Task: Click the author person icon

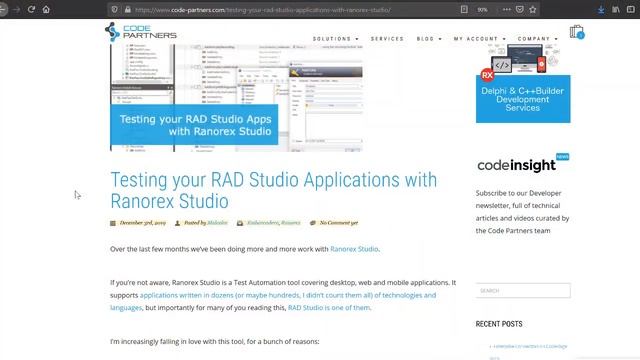Action: (178, 223)
